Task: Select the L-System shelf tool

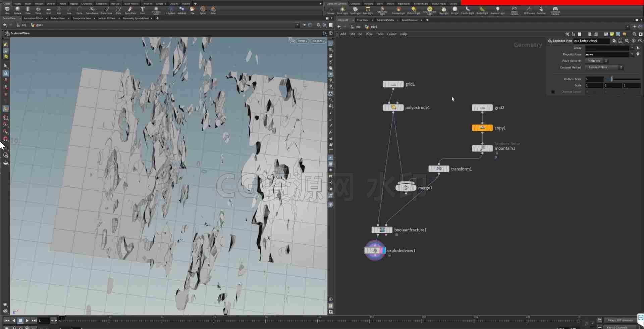Action: click(x=170, y=10)
